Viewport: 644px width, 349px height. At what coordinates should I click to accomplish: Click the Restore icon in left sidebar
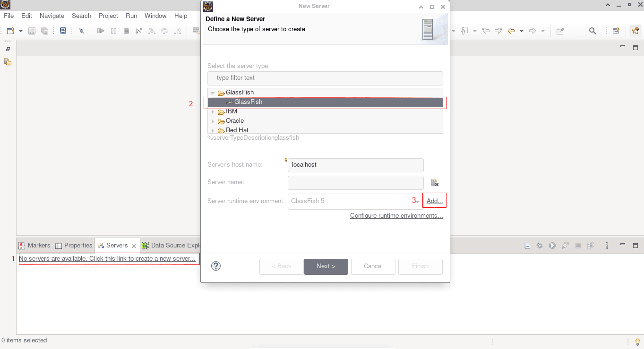click(8, 49)
